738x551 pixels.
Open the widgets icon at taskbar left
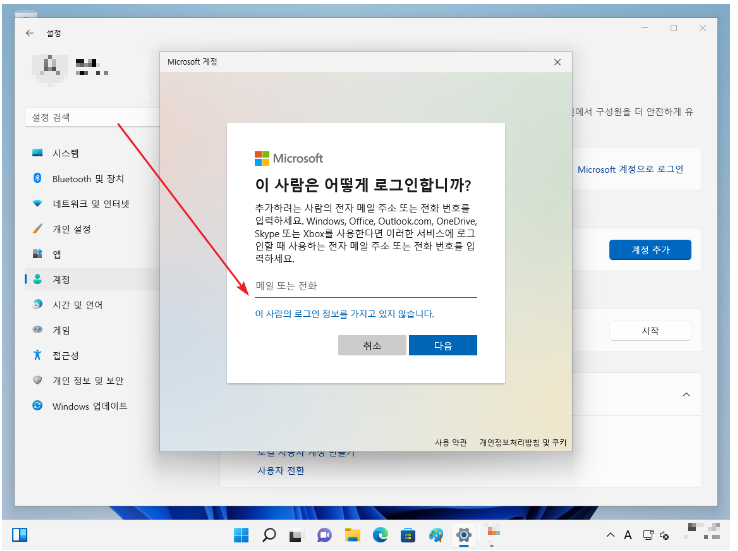[20, 535]
